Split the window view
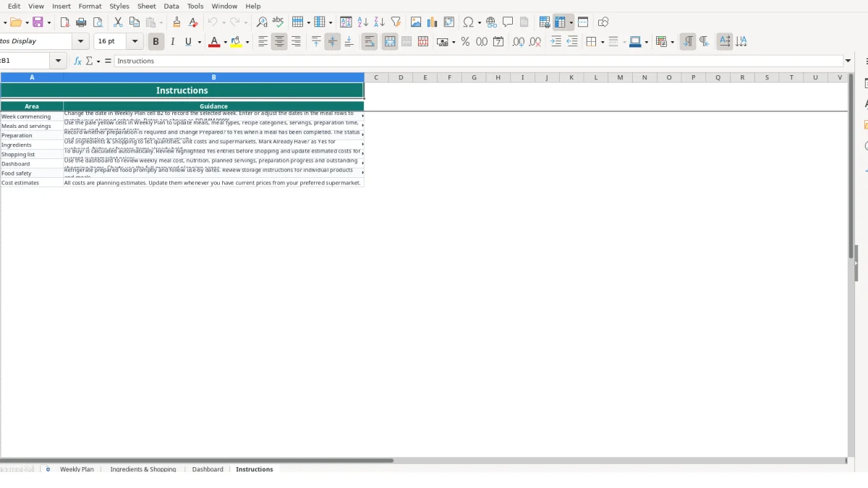 click(583, 22)
